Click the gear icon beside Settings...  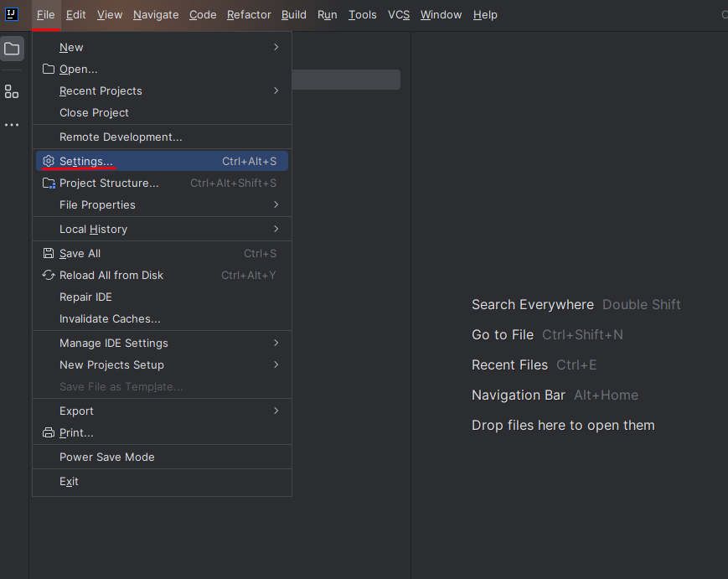pos(49,161)
